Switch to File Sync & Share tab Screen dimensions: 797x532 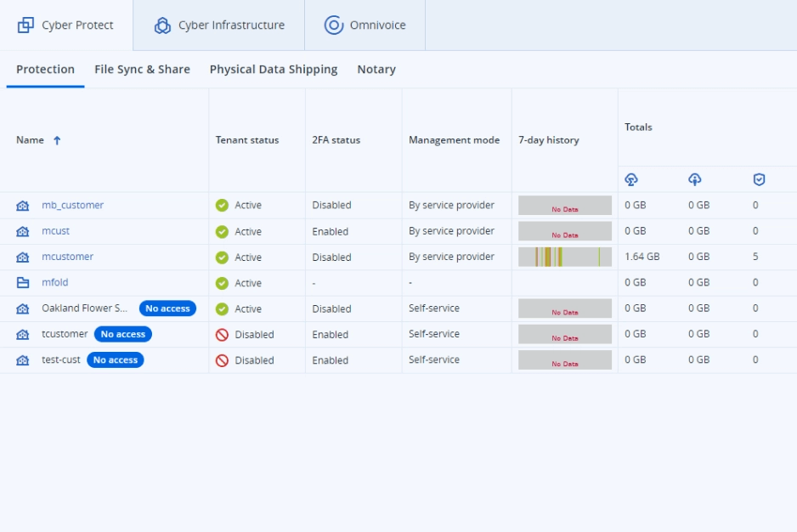[x=142, y=70]
